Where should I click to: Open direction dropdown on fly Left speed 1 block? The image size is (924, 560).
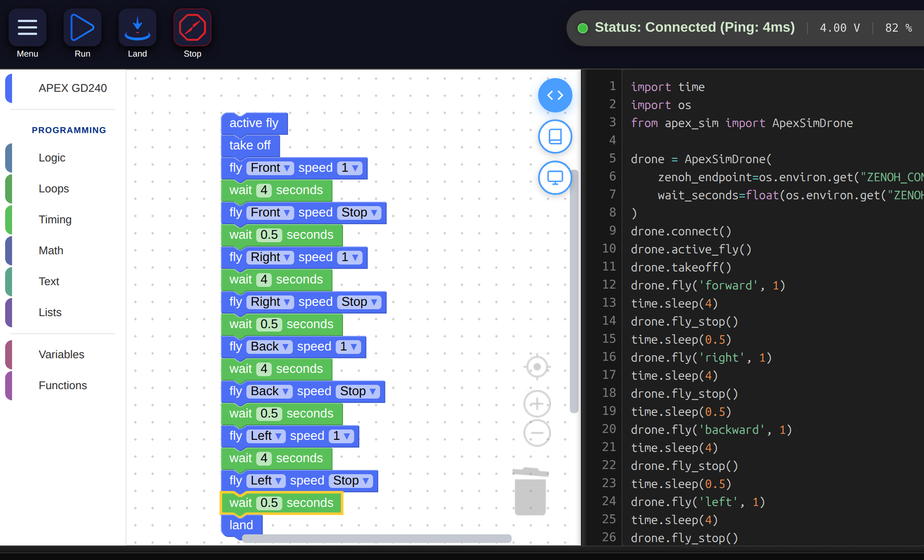(266, 436)
